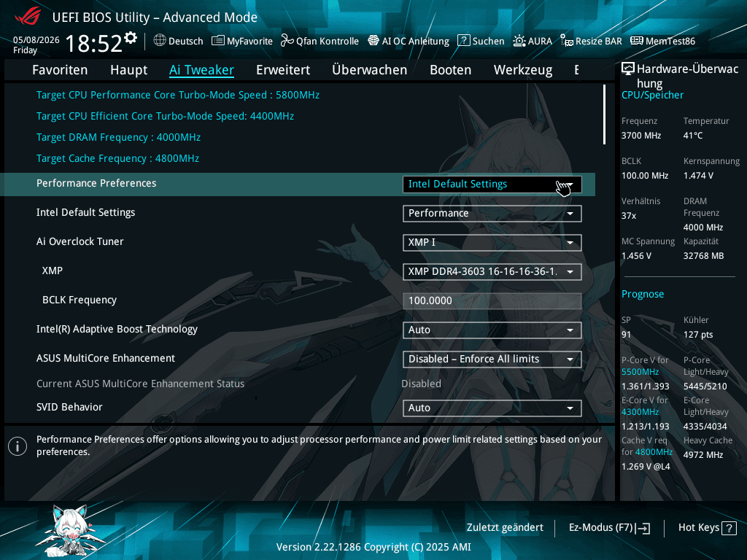Screen dimensions: 747x560
Task: Select SVID Behavior label
Action: pyautogui.click(x=69, y=407)
